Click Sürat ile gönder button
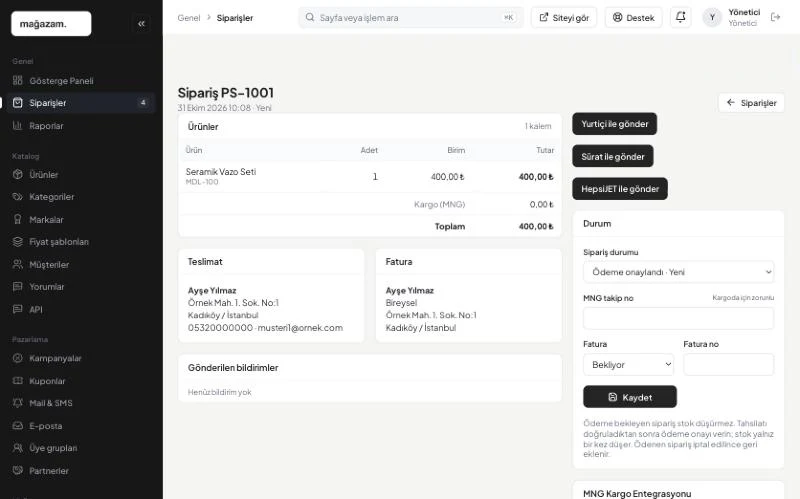800x499 pixels. (613, 157)
